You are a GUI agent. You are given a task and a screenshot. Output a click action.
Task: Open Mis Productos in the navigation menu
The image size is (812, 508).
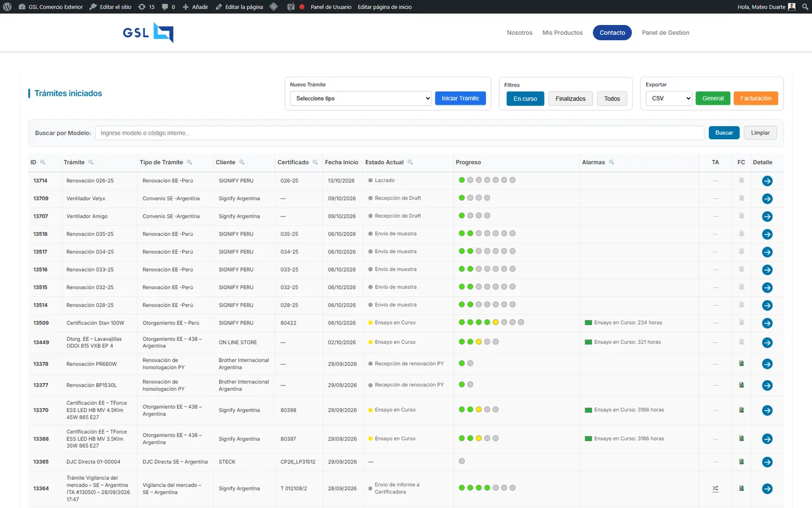tap(563, 33)
